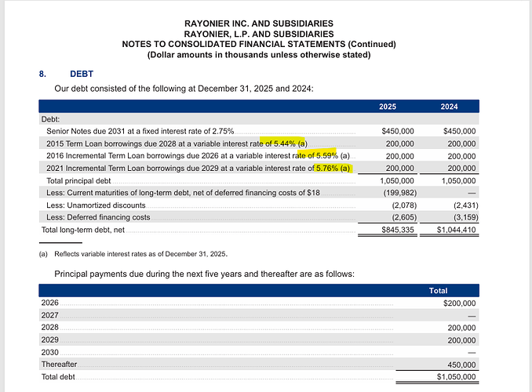Click the '2027' row label
The width and height of the screenshot is (532, 392).
tap(50, 315)
